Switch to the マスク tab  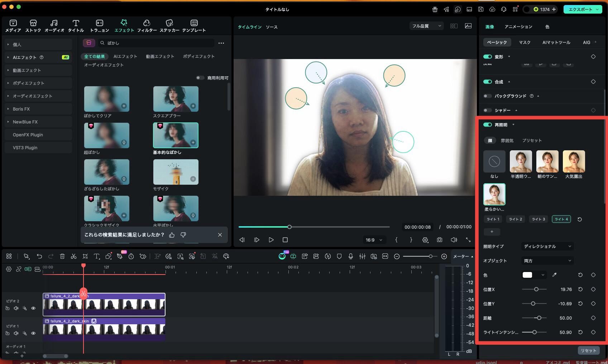pos(525,42)
